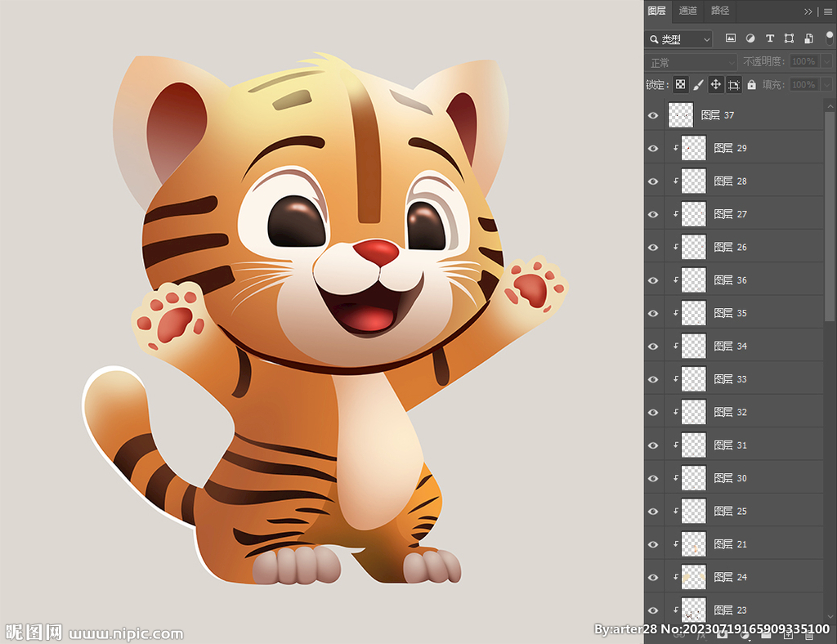This screenshot has height=644, width=837.
Task: Filter for adjustment layers icon
Action: click(750, 38)
